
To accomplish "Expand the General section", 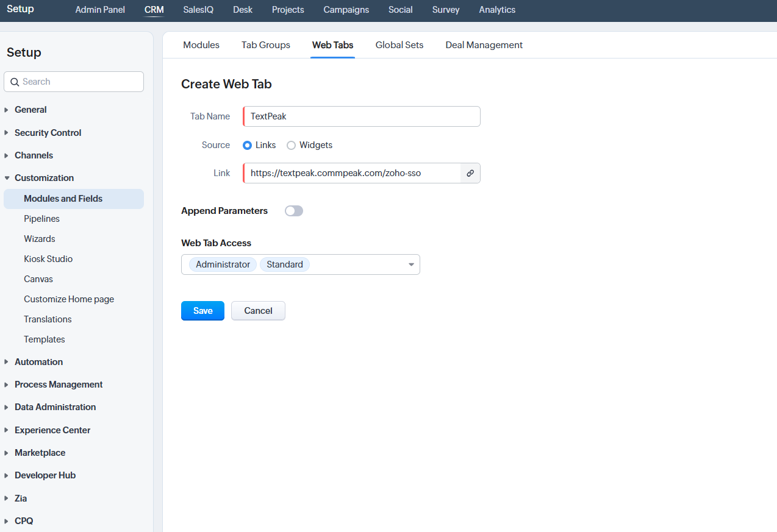I will pyautogui.click(x=30, y=110).
